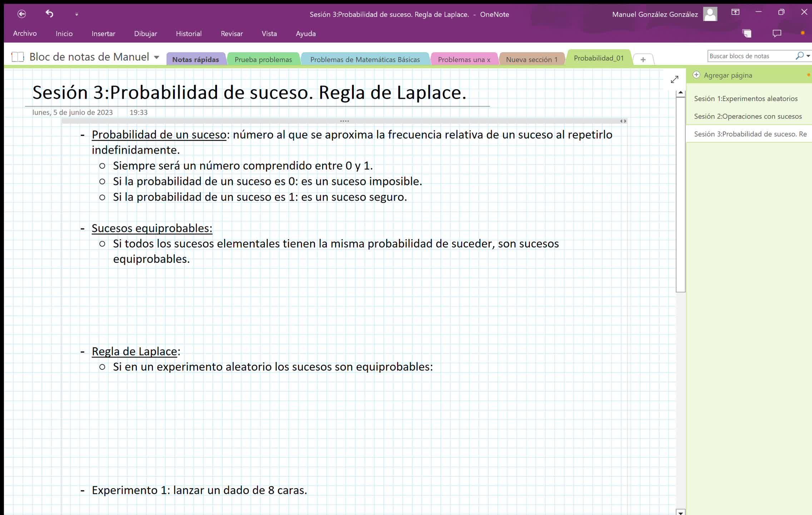Click the search magnifier icon

tap(799, 56)
